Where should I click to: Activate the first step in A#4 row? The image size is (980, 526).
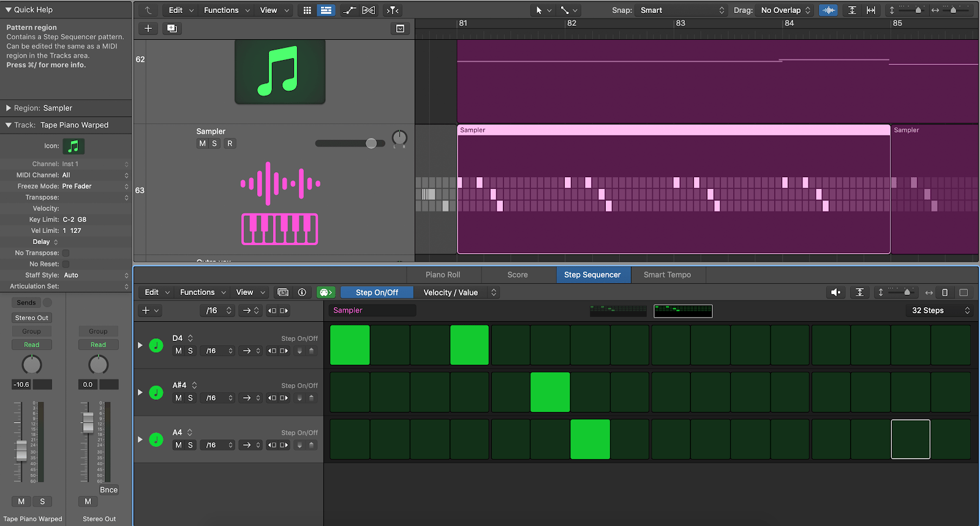click(350, 392)
